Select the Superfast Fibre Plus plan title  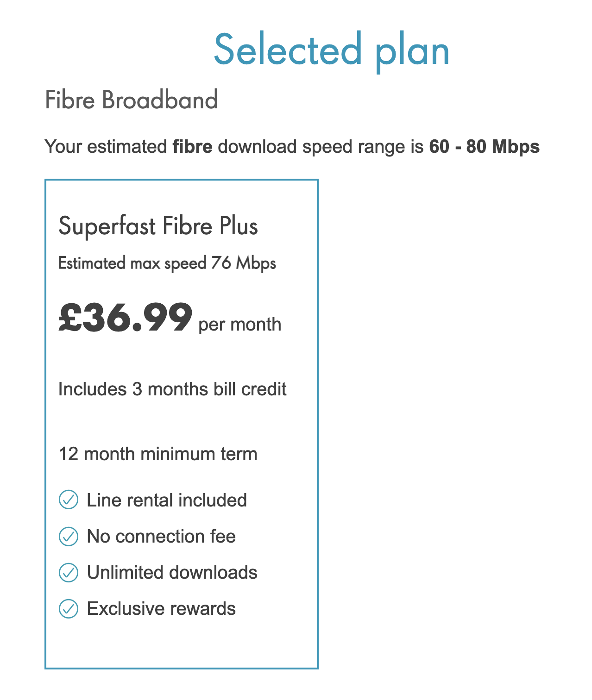(x=158, y=226)
